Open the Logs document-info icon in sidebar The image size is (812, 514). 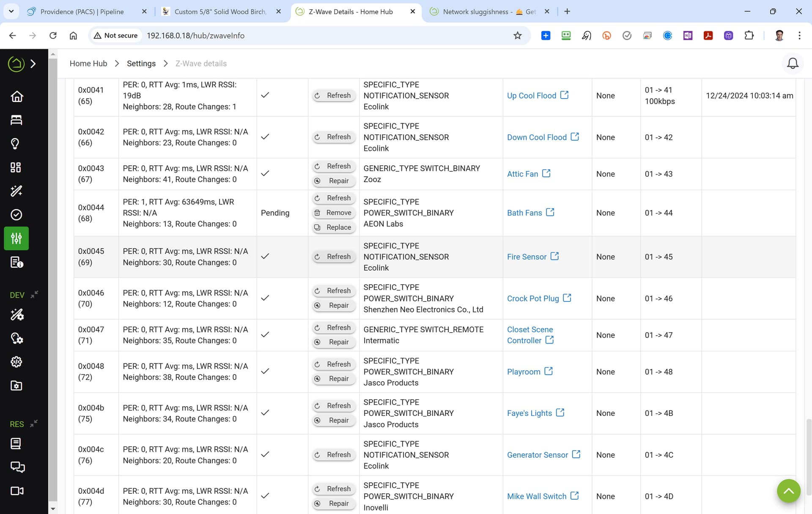16,262
